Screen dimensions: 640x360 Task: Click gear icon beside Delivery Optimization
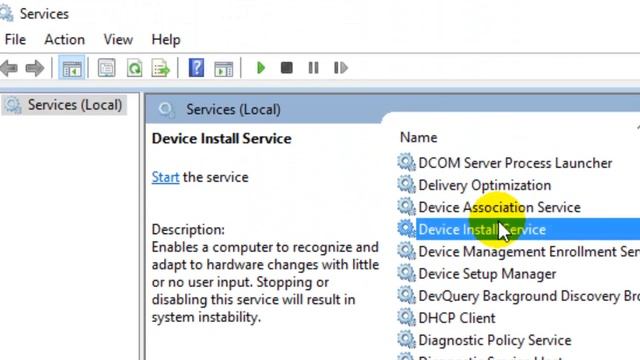[x=407, y=184]
